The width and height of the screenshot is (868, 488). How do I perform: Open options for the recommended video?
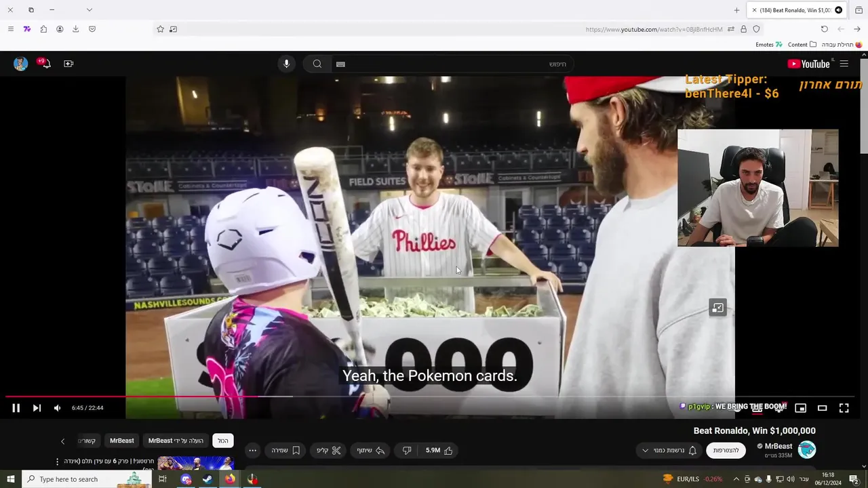(x=58, y=462)
